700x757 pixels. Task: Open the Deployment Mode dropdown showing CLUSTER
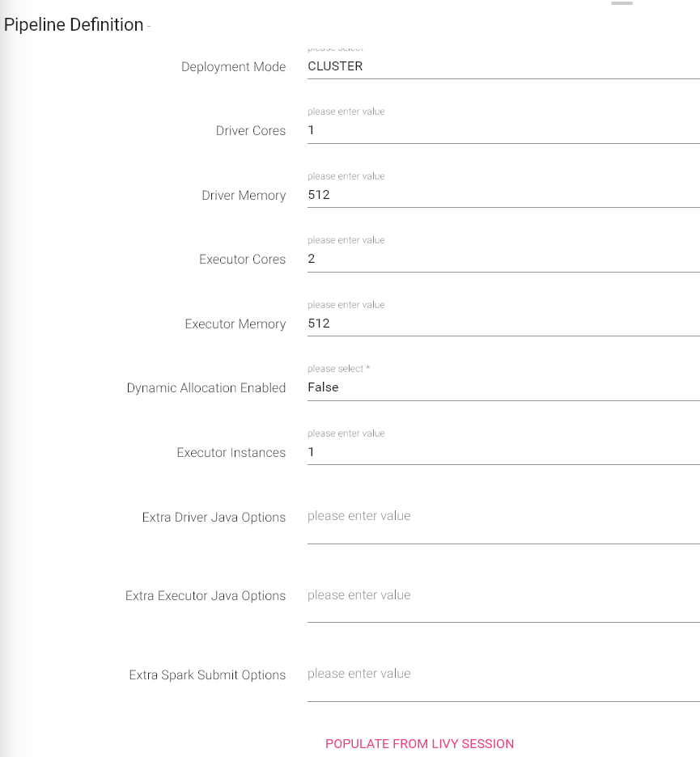(x=502, y=66)
